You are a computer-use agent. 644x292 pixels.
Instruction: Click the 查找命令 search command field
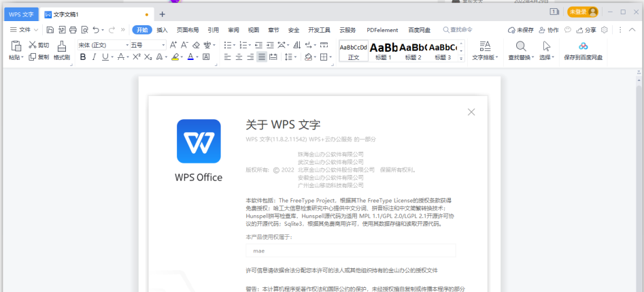click(458, 30)
